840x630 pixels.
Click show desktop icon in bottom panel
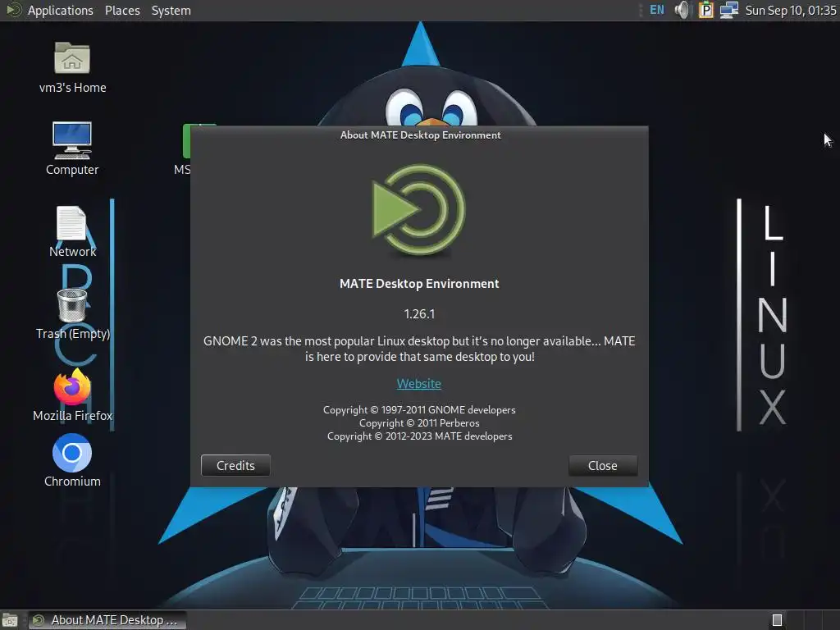tap(10, 620)
